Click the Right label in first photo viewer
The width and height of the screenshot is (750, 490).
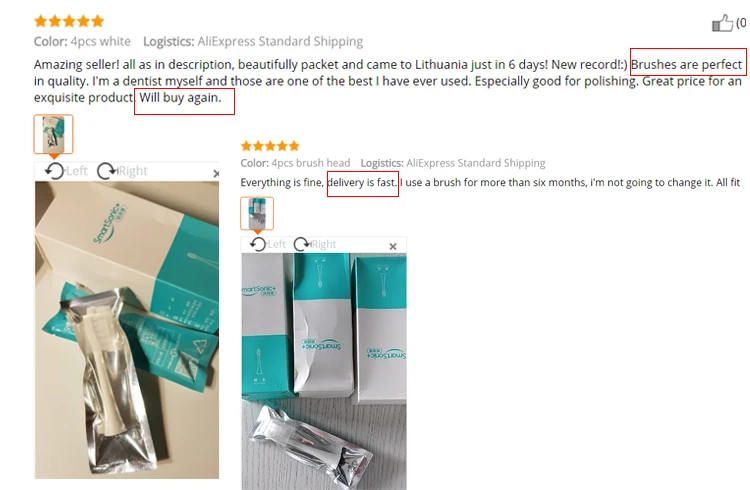pos(132,171)
